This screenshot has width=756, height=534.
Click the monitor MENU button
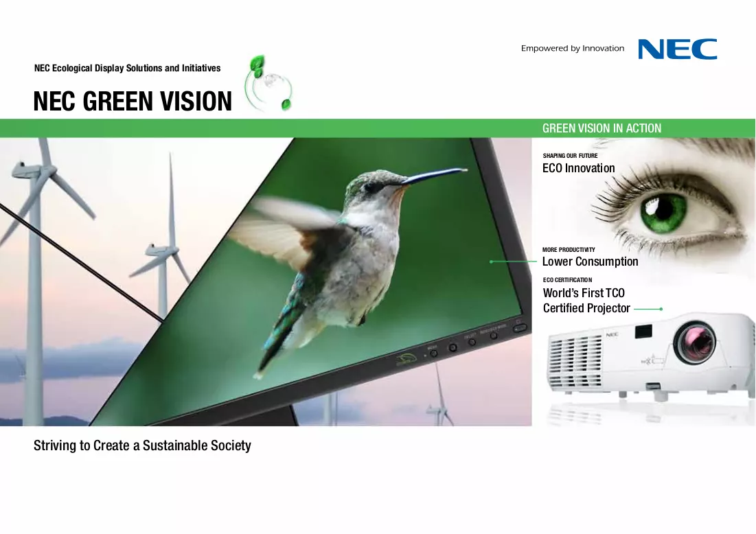433,353
